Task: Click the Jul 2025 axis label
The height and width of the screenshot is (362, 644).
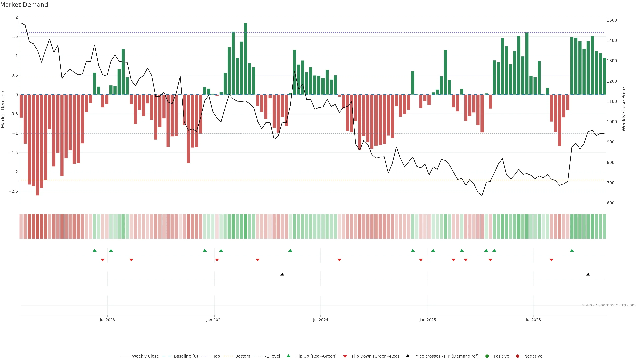Action: (x=533, y=320)
